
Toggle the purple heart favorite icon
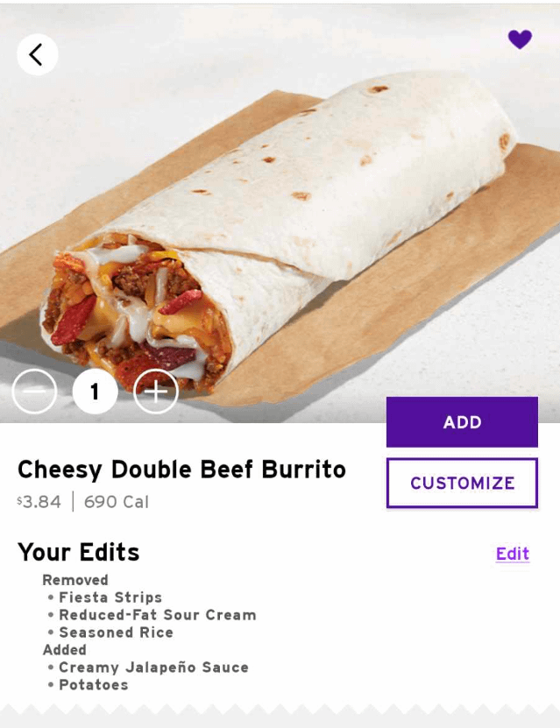tap(520, 39)
